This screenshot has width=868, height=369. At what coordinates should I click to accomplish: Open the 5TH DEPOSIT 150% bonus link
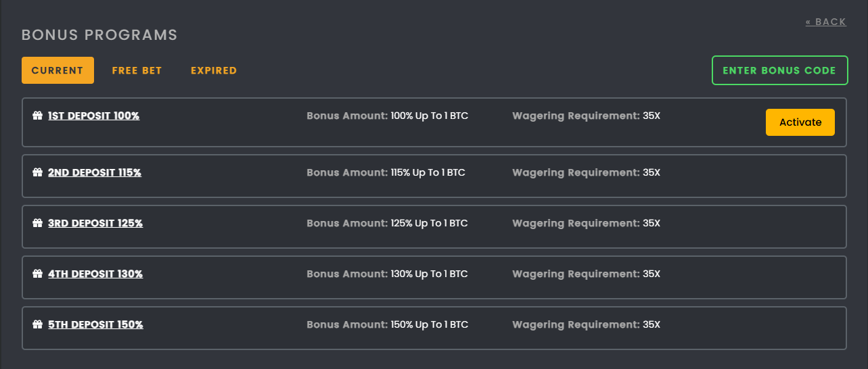(95, 324)
